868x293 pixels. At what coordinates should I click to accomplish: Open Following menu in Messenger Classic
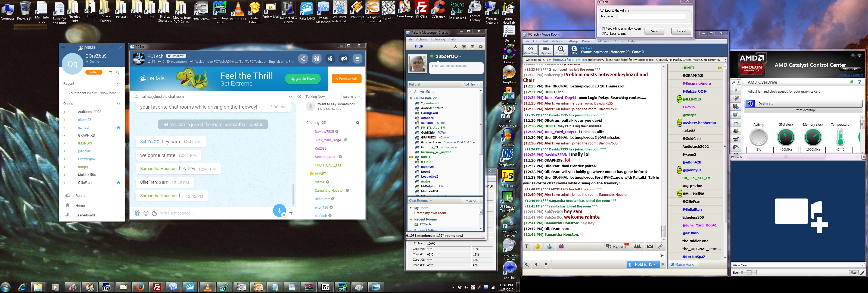[x=438, y=39]
